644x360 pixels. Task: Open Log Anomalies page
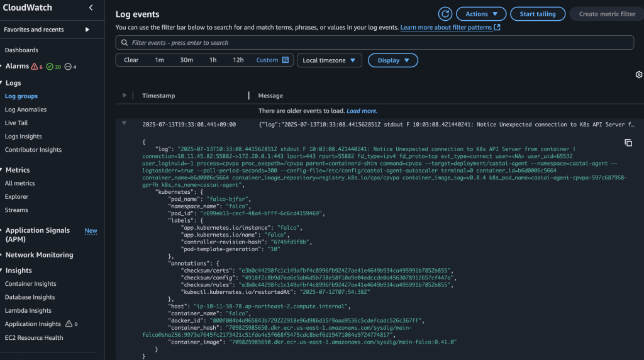tap(25, 110)
